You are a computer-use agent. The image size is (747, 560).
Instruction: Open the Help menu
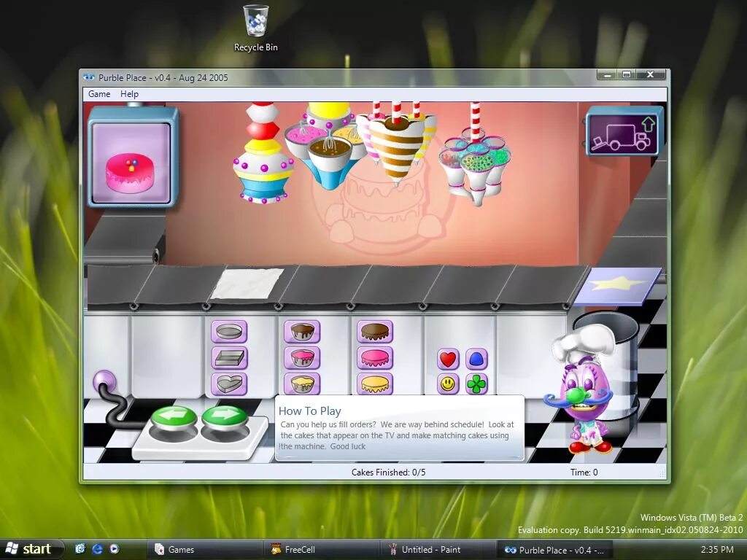[x=129, y=93]
